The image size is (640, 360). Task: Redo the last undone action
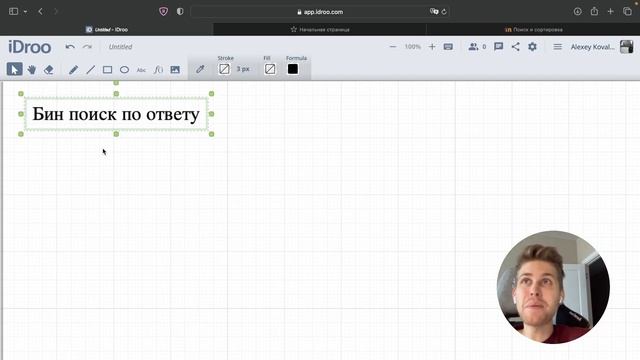tap(87, 47)
